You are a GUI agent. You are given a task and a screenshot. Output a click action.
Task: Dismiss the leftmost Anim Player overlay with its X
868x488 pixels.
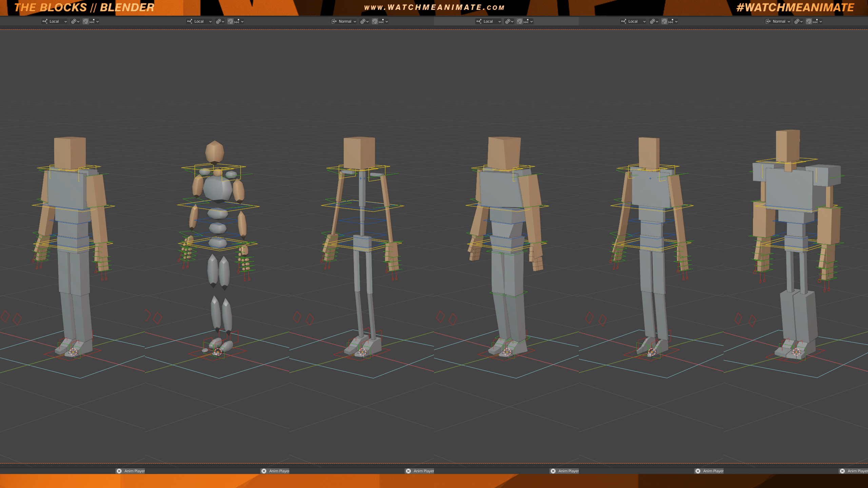pos(119,471)
